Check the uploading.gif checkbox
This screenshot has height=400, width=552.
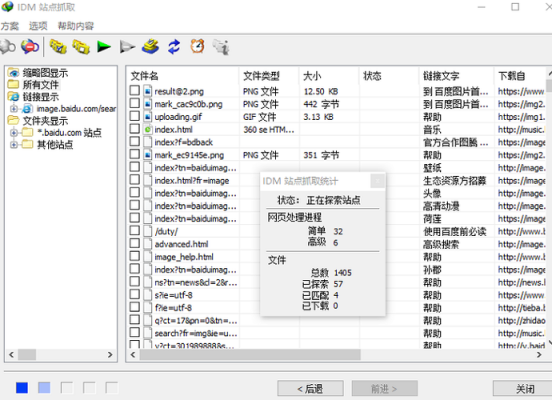click(x=134, y=116)
